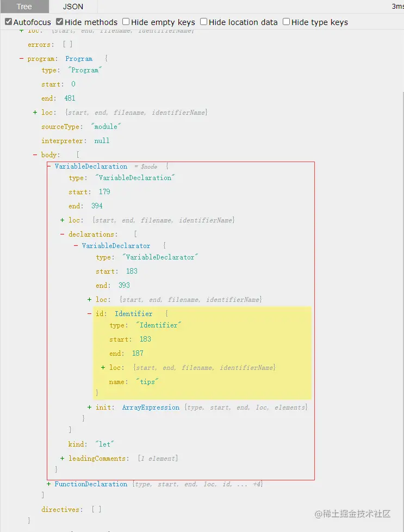The width and height of the screenshot is (404, 532).
Task: Expand loc under VariableDeclarator end 393
Action: click(x=89, y=300)
